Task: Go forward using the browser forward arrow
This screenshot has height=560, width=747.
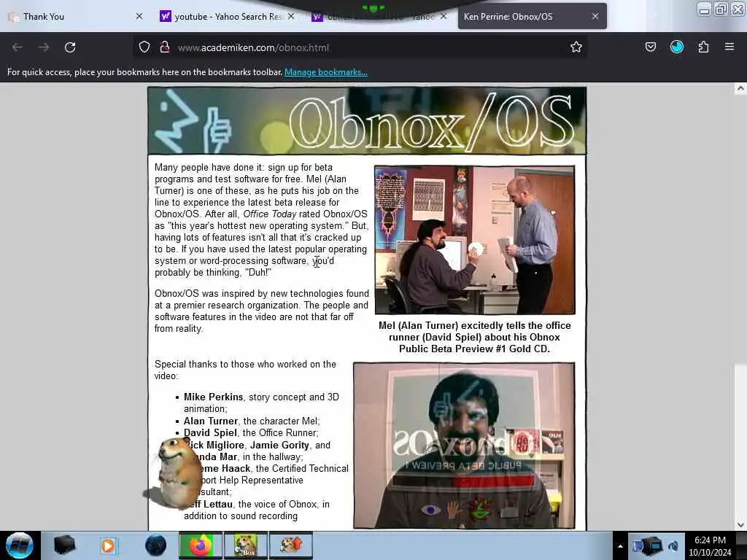Action: (x=44, y=47)
